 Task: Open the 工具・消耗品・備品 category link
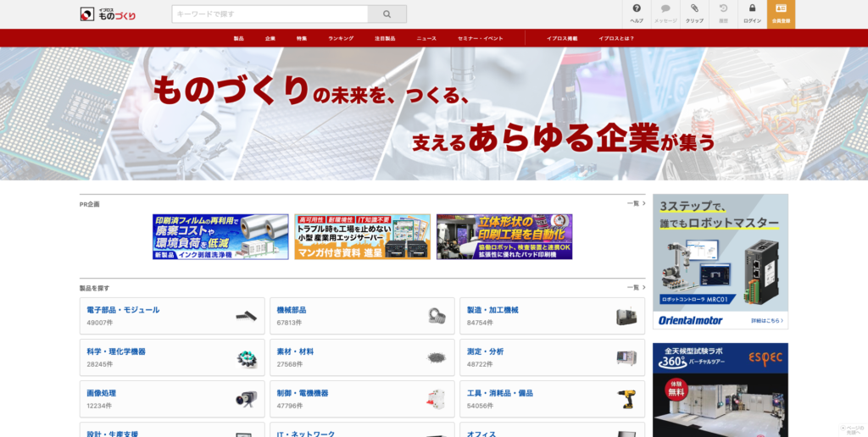(500, 393)
